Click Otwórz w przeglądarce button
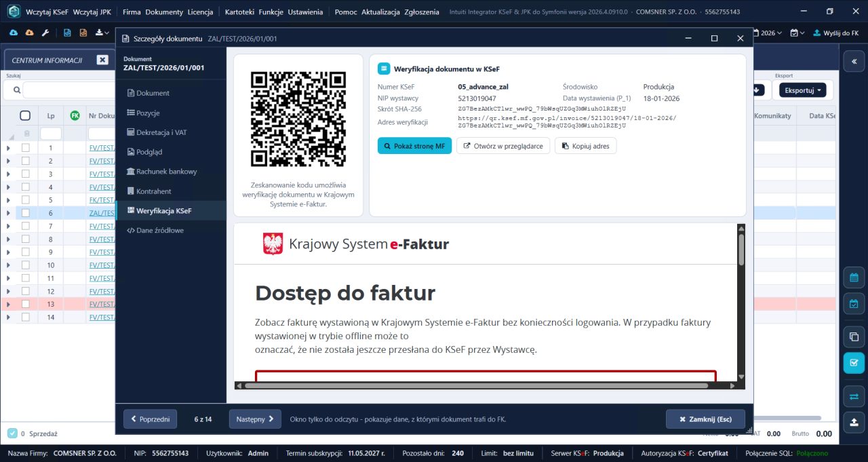The height and width of the screenshot is (462, 868). pyautogui.click(x=502, y=146)
